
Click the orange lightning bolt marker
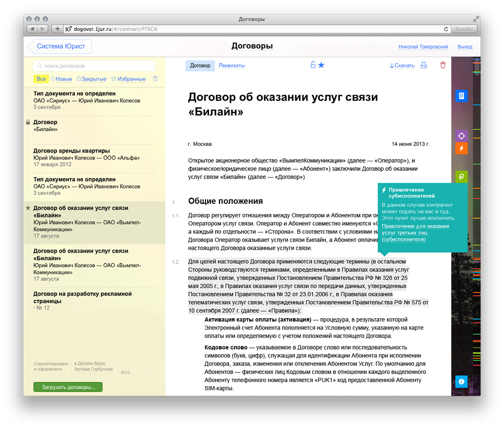461,148
